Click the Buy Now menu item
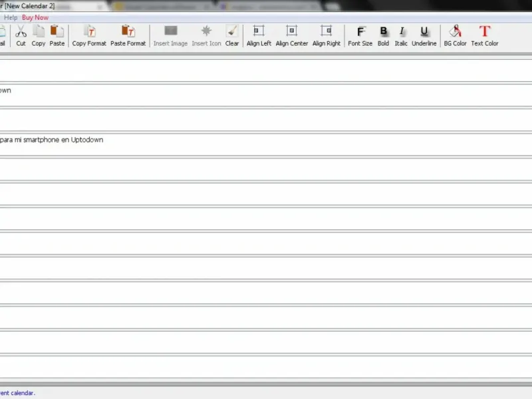 [x=35, y=18]
